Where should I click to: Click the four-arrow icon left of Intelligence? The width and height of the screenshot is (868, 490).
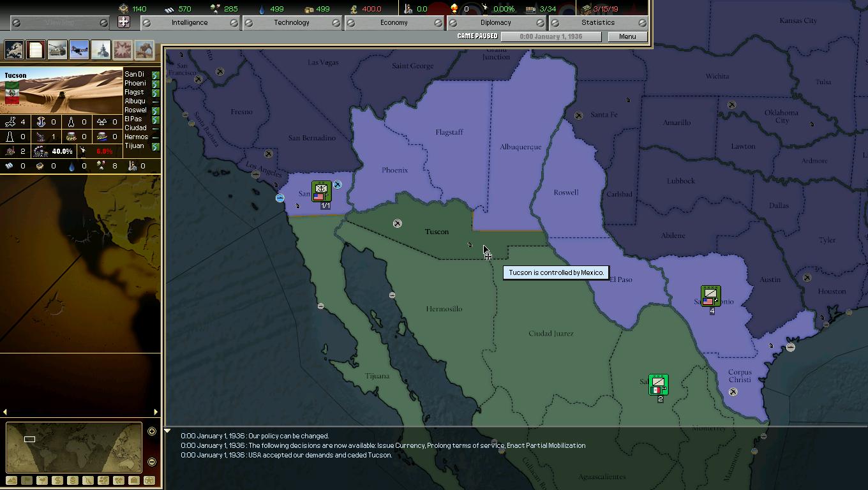(x=124, y=22)
